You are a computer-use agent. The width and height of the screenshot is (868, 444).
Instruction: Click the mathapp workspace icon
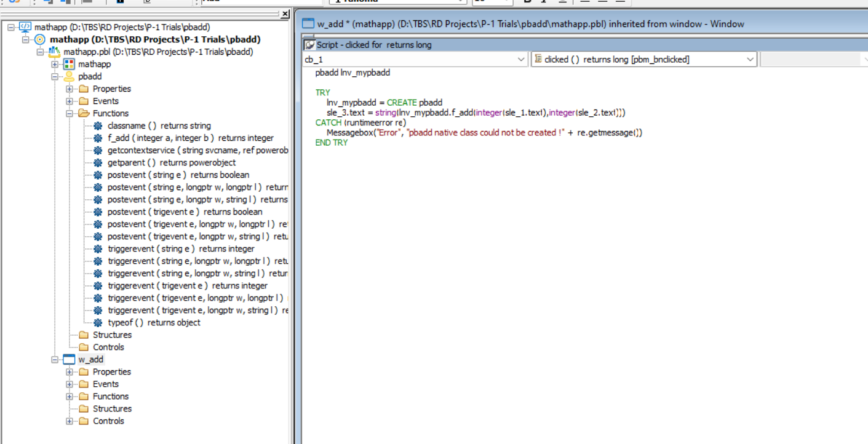(x=25, y=27)
